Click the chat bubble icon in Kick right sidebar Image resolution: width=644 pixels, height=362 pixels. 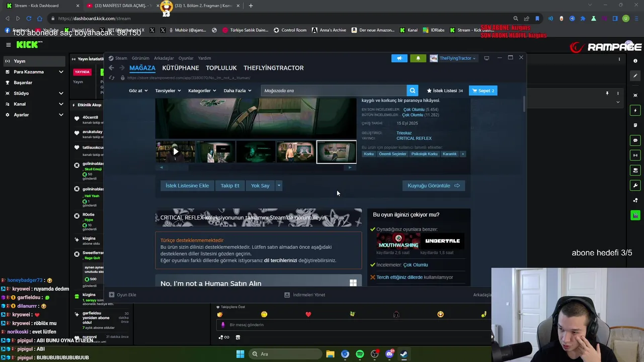635,140
